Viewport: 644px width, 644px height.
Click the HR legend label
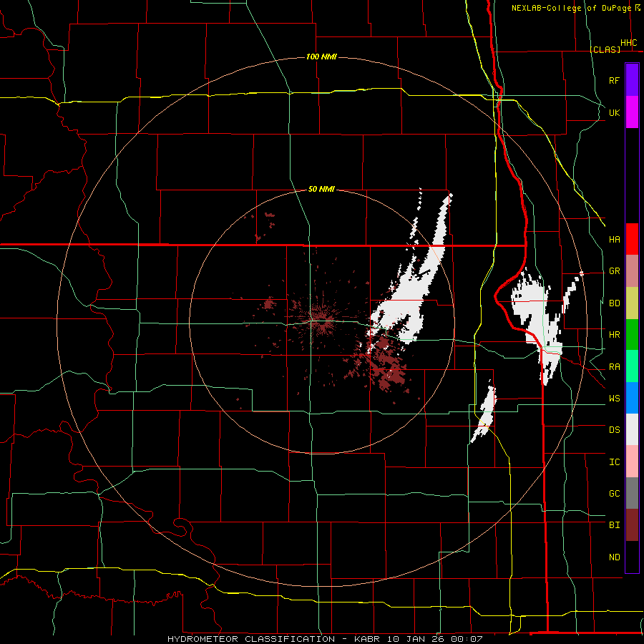point(614,335)
